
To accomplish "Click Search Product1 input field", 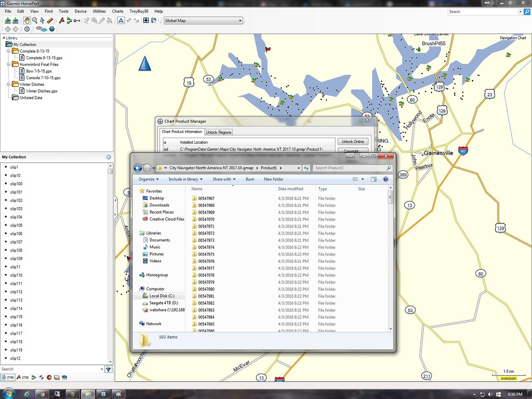I will 352,168.
